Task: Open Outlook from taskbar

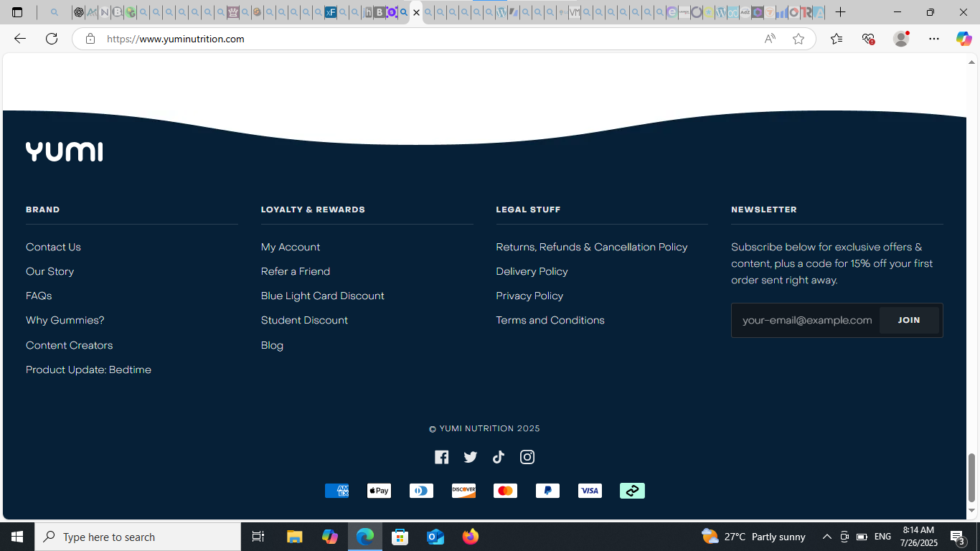Action: (435, 537)
